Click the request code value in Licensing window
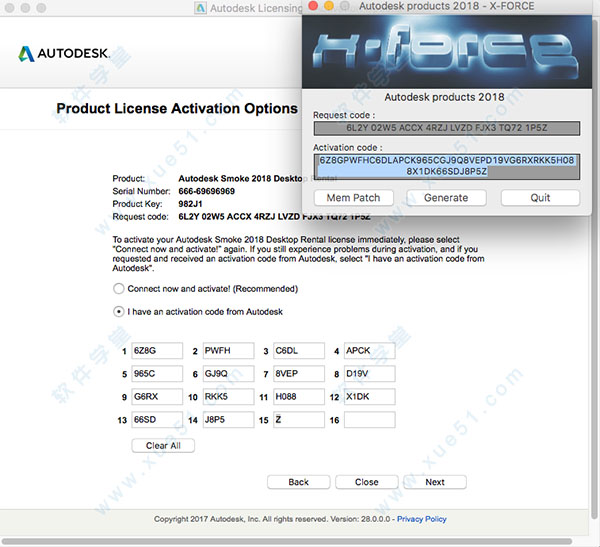Image resolution: width=600 pixels, height=547 pixels. [274, 217]
